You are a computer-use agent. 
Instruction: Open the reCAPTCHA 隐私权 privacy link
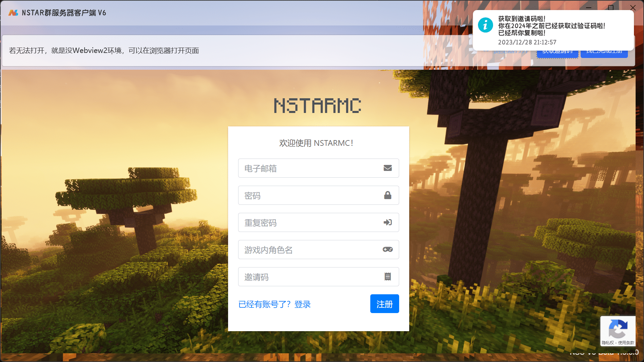[x=607, y=343]
